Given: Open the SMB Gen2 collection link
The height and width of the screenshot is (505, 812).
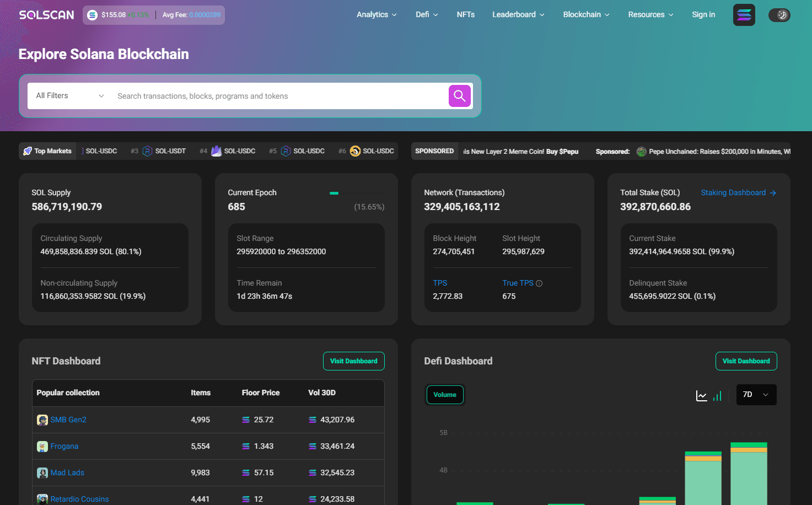Looking at the screenshot, I should tap(68, 420).
